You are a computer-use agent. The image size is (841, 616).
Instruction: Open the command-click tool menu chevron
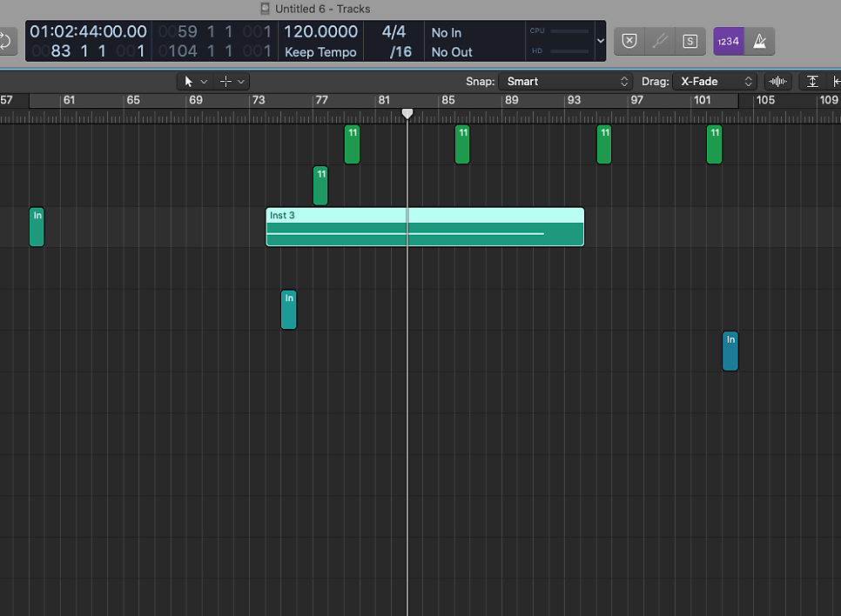tap(241, 82)
